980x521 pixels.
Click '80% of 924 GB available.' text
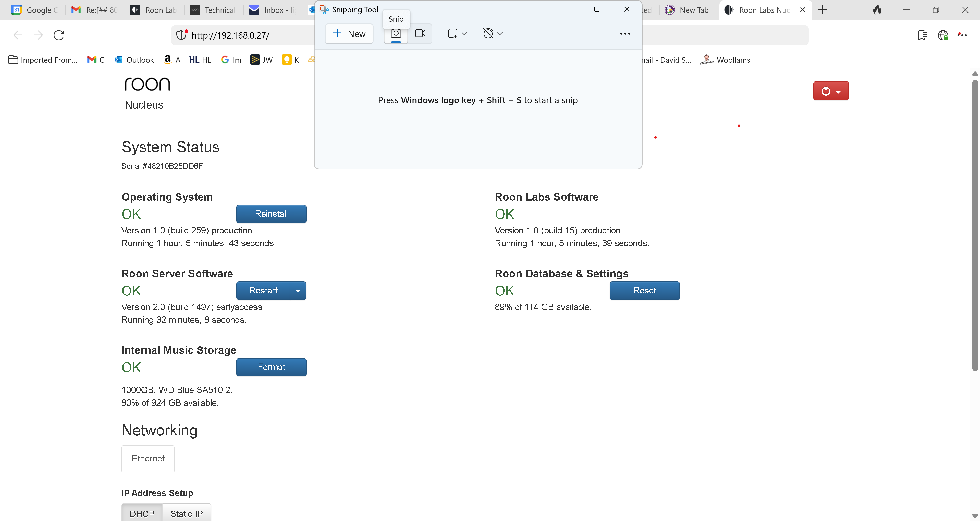(170, 403)
